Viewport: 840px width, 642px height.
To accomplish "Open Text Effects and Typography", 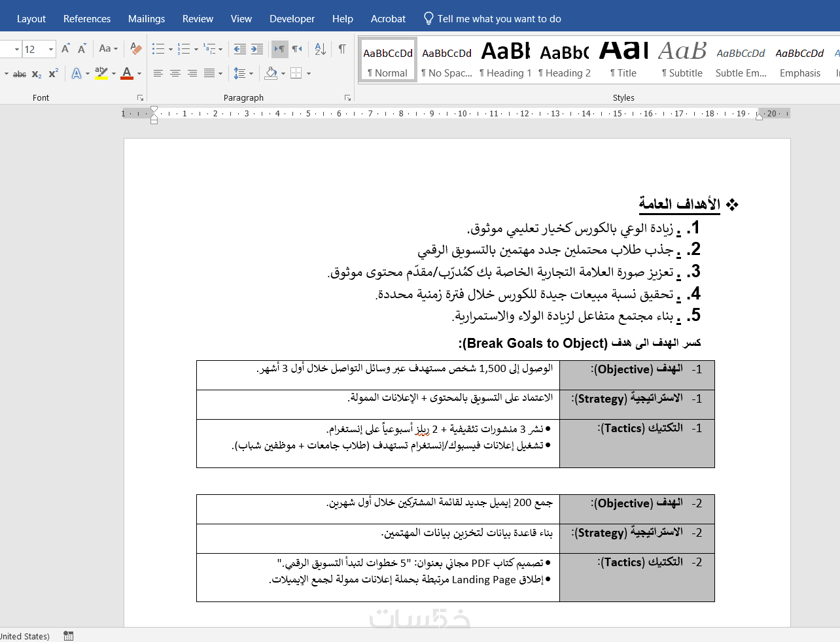I will pos(77,73).
